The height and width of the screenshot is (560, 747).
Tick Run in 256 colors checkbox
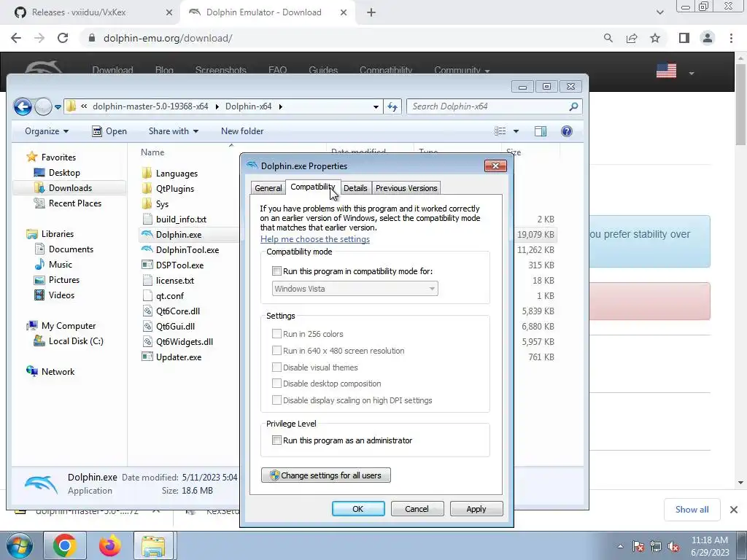coord(276,334)
